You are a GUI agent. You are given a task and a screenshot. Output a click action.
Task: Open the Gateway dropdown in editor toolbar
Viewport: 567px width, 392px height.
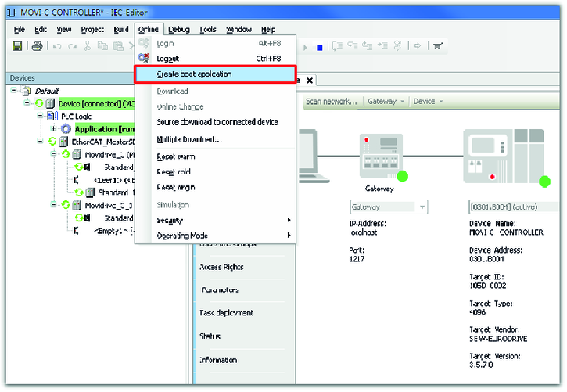(x=386, y=102)
